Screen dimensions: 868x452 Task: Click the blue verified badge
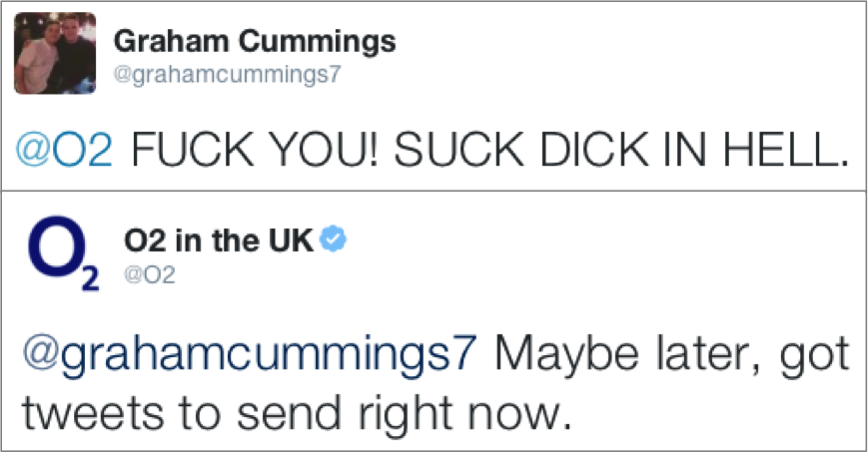click(x=335, y=239)
